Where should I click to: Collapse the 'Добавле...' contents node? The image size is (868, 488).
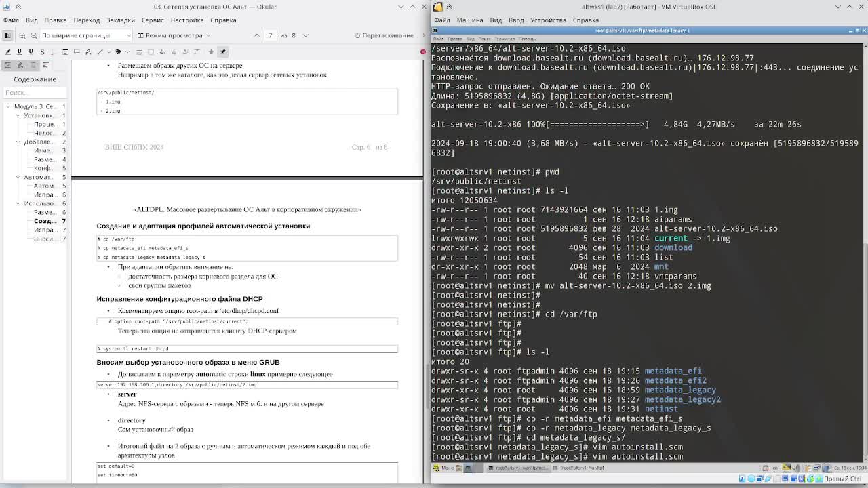click(19, 142)
